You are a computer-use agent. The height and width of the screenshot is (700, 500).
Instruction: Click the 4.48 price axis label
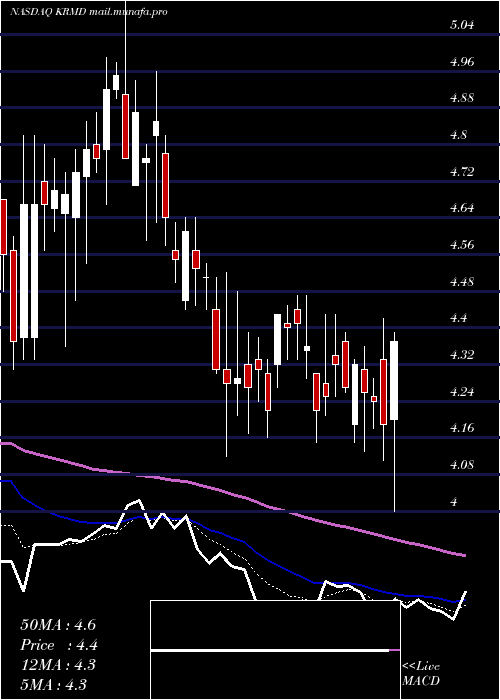coord(462,282)
